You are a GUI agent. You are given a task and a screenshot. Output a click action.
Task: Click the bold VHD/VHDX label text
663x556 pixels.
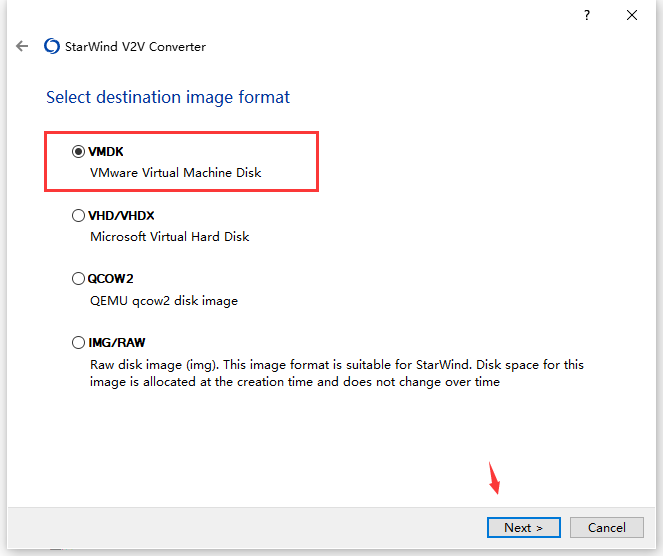[x=121, y=216]
